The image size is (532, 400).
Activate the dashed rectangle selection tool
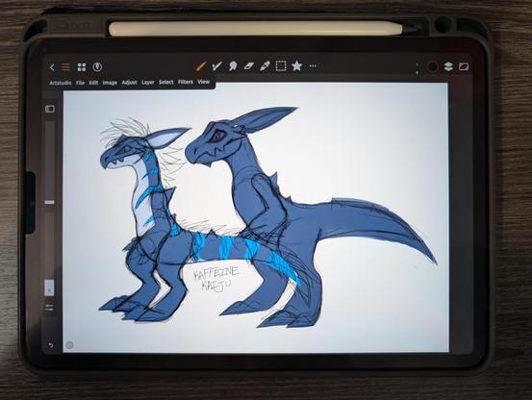(281, 66)
